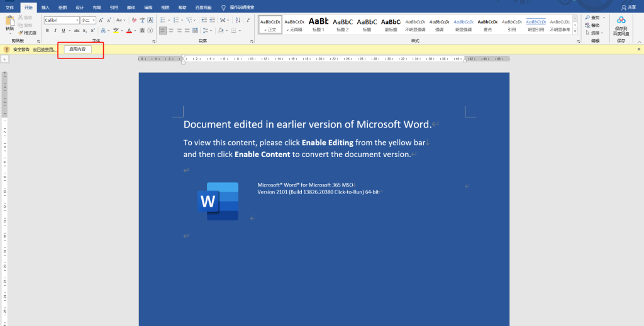Image resolution: width=644 pixels, height=326 pixels.
Task: Click the Find (查找) magnifier icon
Action: pos(587,18)
